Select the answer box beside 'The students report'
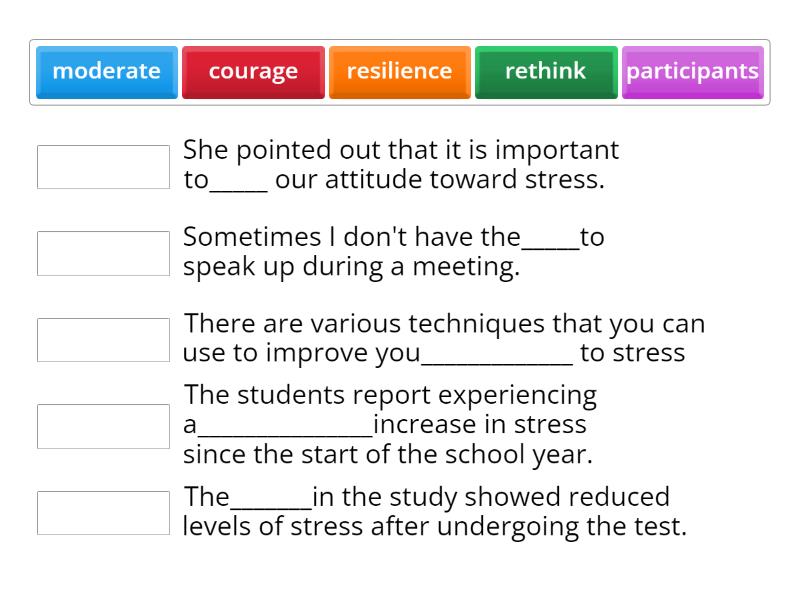Image resolution: width=800 pixels, height=600 pixels. tap(104, 426)
